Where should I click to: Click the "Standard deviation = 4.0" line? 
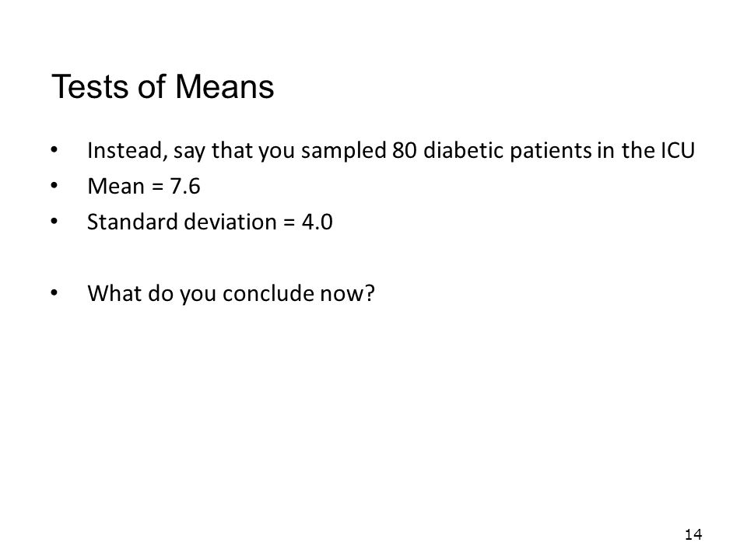click(x=209, y=222)
